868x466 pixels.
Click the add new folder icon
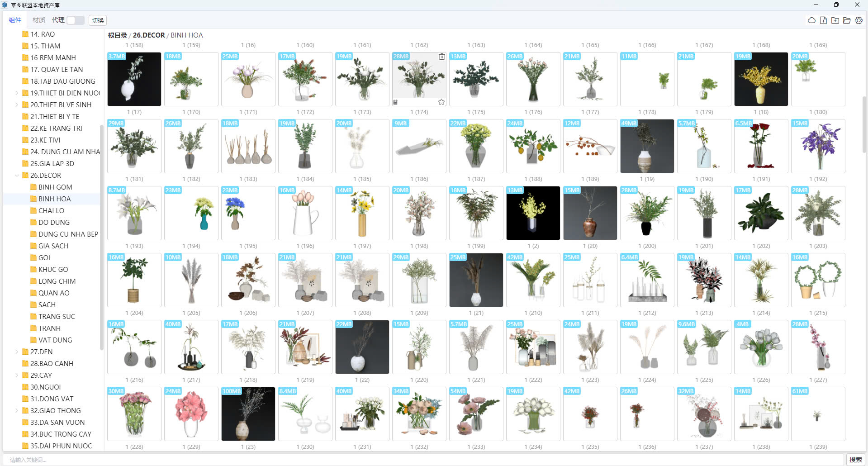[835, 20]
